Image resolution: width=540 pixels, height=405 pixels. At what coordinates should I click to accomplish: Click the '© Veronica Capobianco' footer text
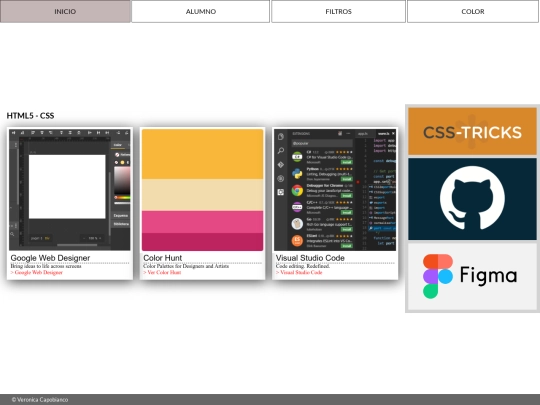coord(40,400)
